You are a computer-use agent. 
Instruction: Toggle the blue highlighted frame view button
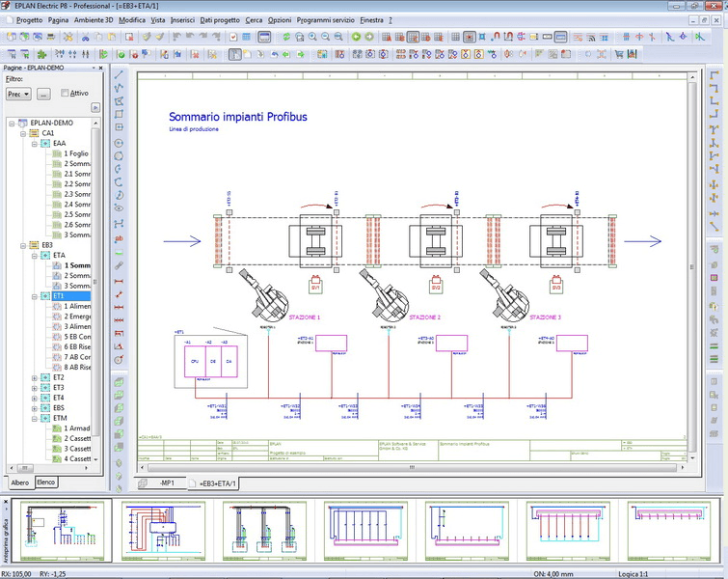coord(560,37)
